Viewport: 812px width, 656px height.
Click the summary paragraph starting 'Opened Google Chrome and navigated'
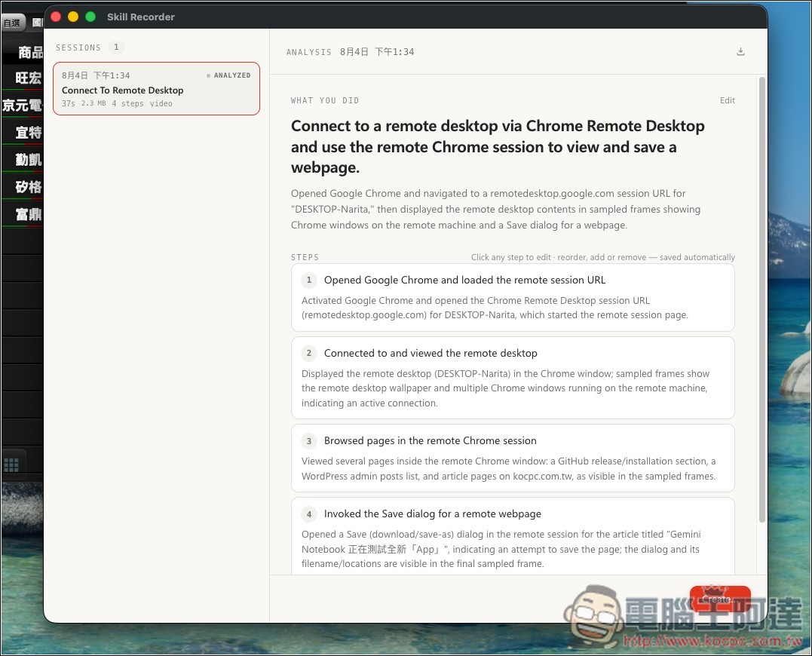495,209
